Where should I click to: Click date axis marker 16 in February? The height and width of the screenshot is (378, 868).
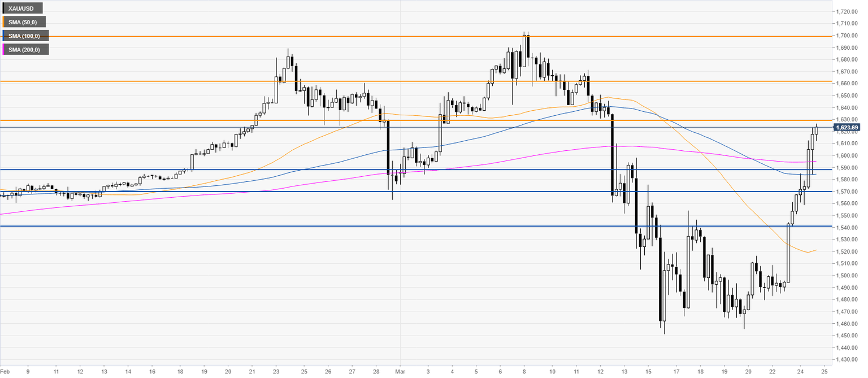click(153, 373)
